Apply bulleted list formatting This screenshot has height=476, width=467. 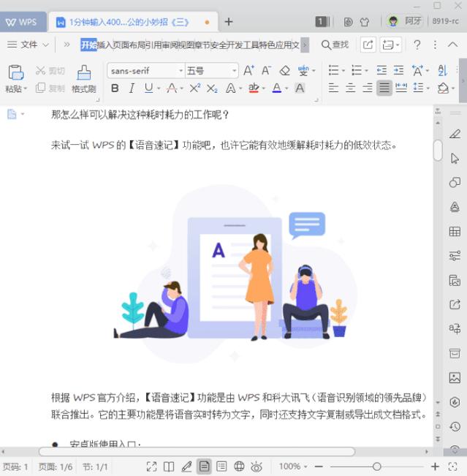coord(333,70)
